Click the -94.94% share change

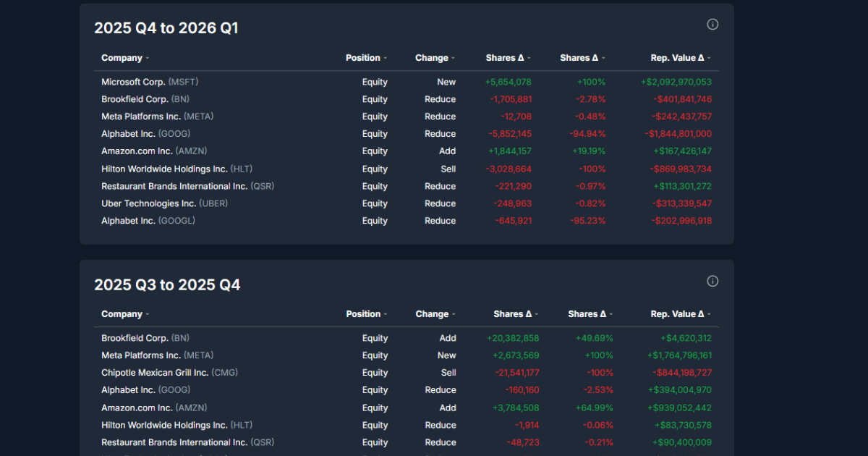click(x=587, y=134)
